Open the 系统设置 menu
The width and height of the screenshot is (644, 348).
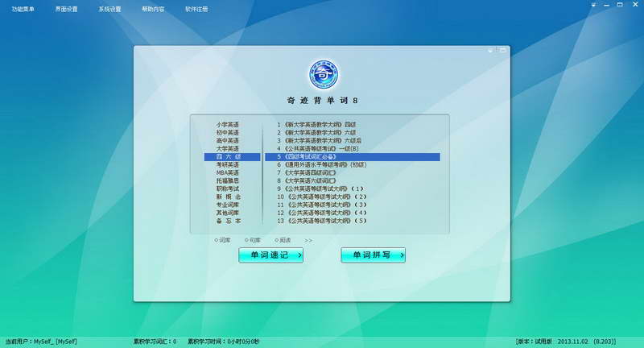click(x=109, y=9)
